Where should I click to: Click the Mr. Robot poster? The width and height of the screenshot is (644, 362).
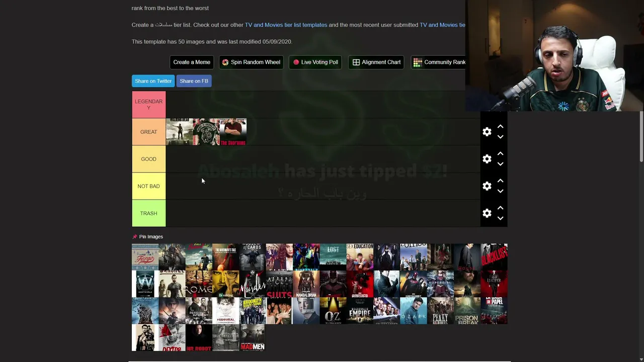tap(199, 338)
